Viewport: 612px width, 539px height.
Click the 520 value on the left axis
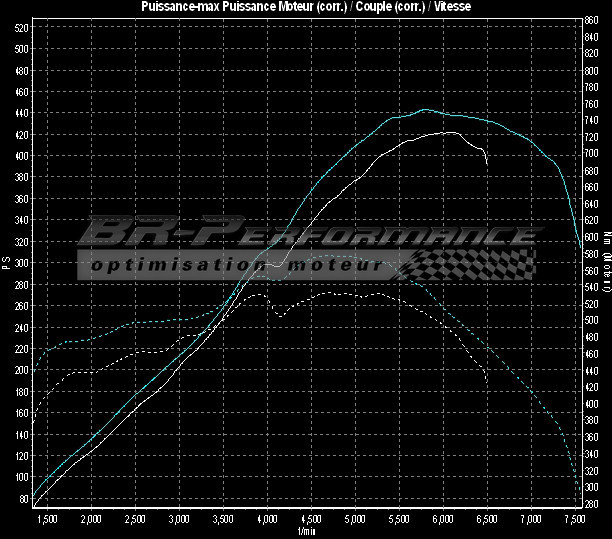[x=21, y=28]
